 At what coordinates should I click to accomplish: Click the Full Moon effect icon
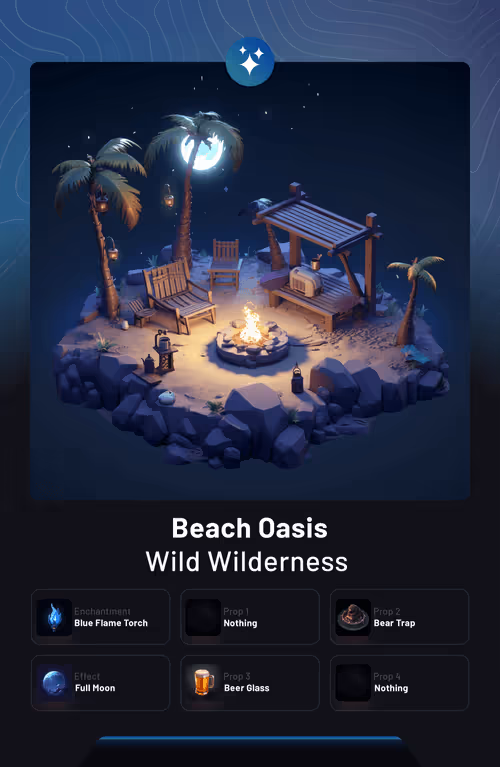(x=54, y=683)
